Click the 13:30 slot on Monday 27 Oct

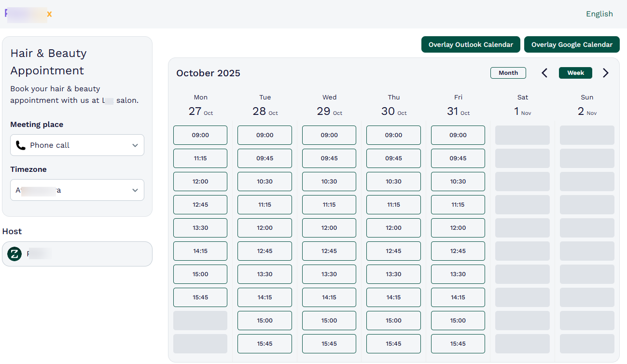(200, 228)
